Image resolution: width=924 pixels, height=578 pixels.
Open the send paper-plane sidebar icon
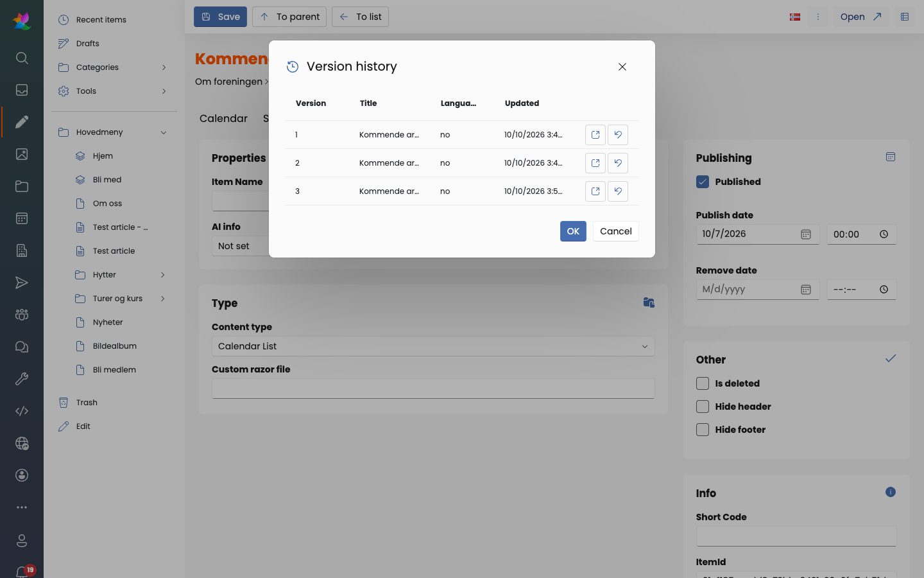point(22,283)
